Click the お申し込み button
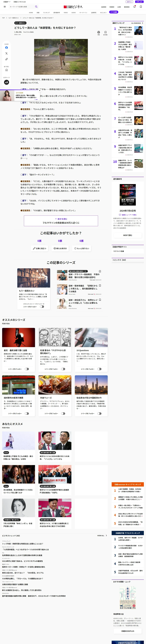This screenshot has height=644, width=146. tap(139, 2)
